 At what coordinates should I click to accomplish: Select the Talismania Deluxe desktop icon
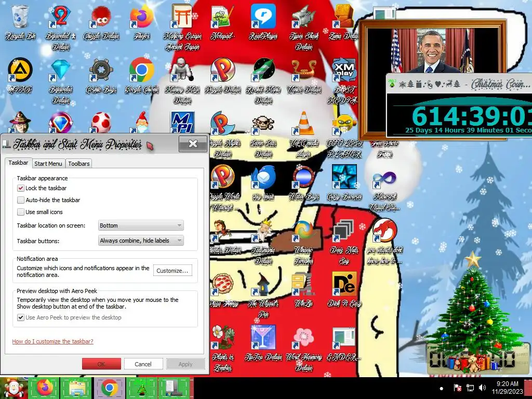[263, 242]
